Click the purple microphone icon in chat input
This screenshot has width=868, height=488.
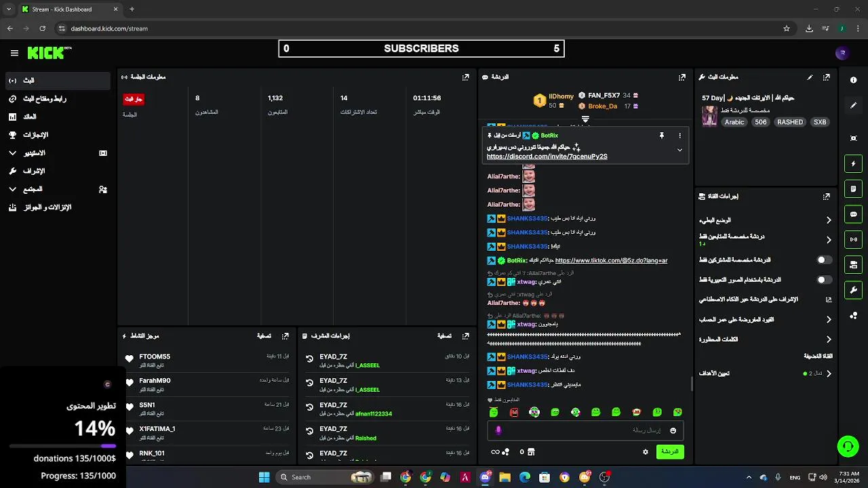498,430
